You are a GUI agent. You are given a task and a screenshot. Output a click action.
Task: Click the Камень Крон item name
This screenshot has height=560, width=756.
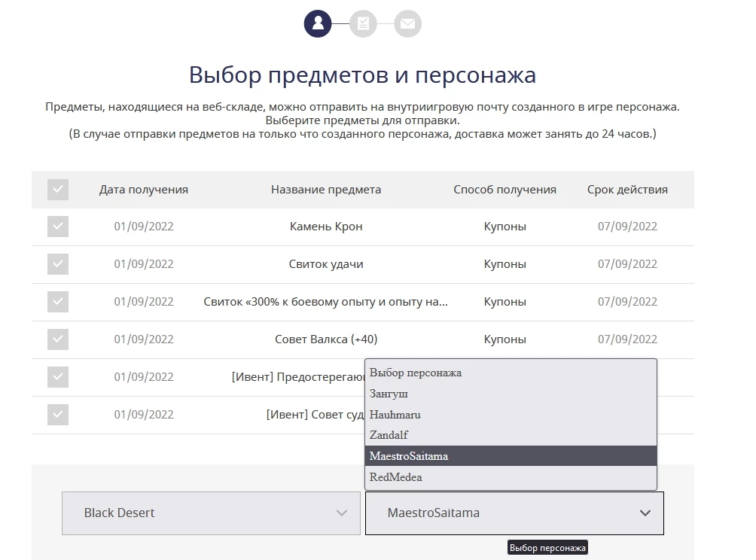(x=326, y=227)
